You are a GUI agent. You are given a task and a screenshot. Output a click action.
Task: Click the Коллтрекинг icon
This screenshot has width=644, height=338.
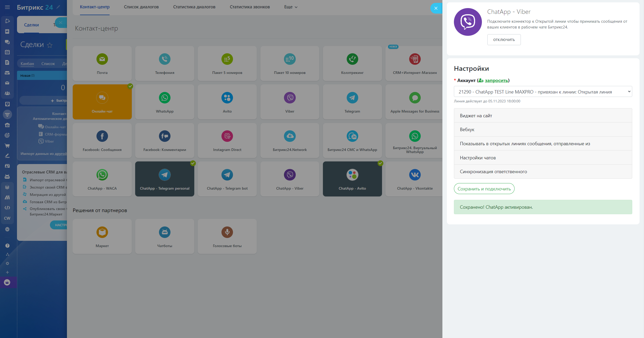tap(352, 59)
